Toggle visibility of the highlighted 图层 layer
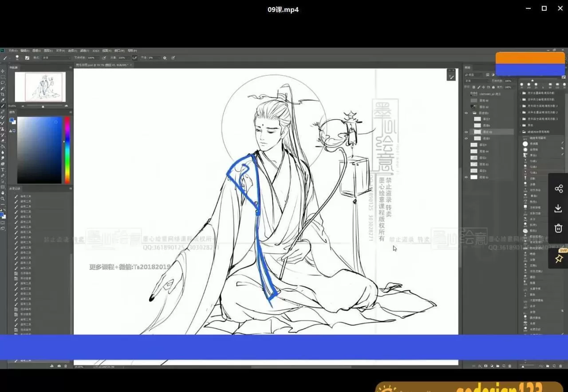 point(466,132)
